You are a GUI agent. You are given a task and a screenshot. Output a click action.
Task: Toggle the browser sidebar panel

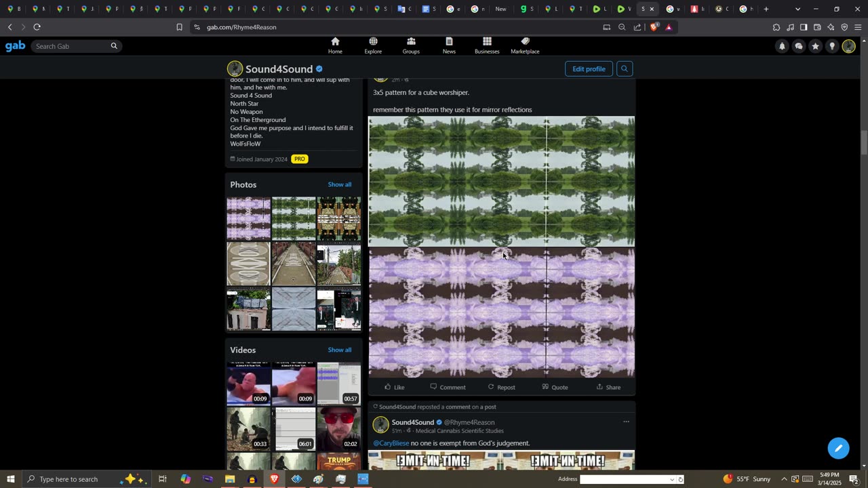point(804,27)
